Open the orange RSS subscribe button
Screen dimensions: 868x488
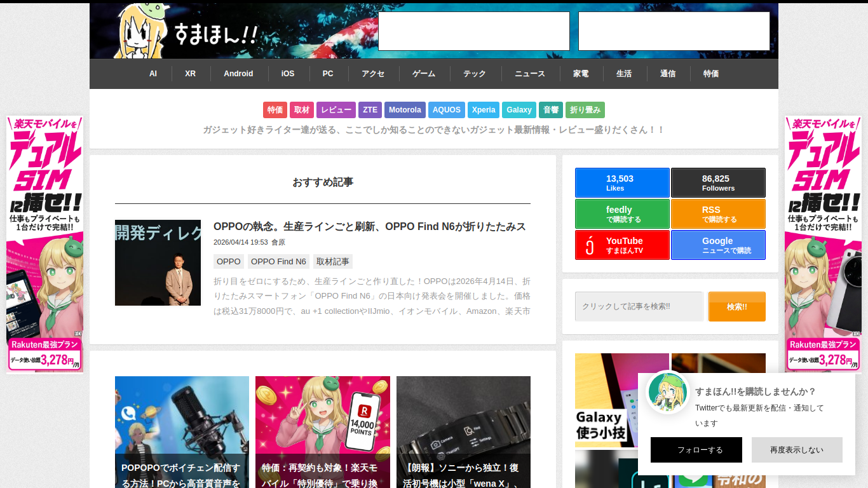tap(718, 214)
